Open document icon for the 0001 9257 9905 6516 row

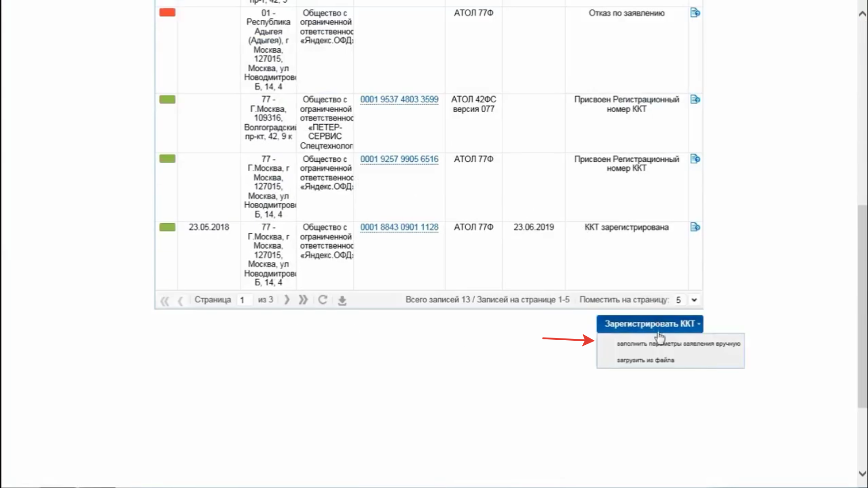(695, 159)
